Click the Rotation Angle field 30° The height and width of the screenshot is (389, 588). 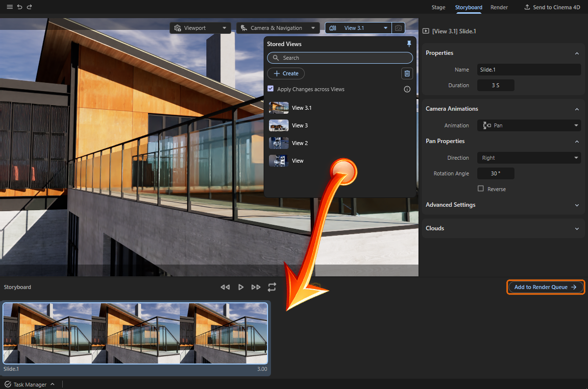[495, 173]
